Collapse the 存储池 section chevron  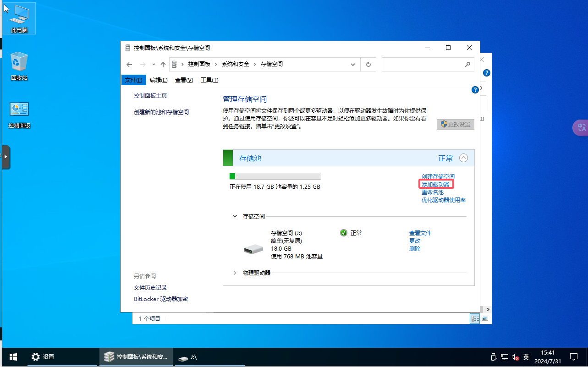[463, 158]
